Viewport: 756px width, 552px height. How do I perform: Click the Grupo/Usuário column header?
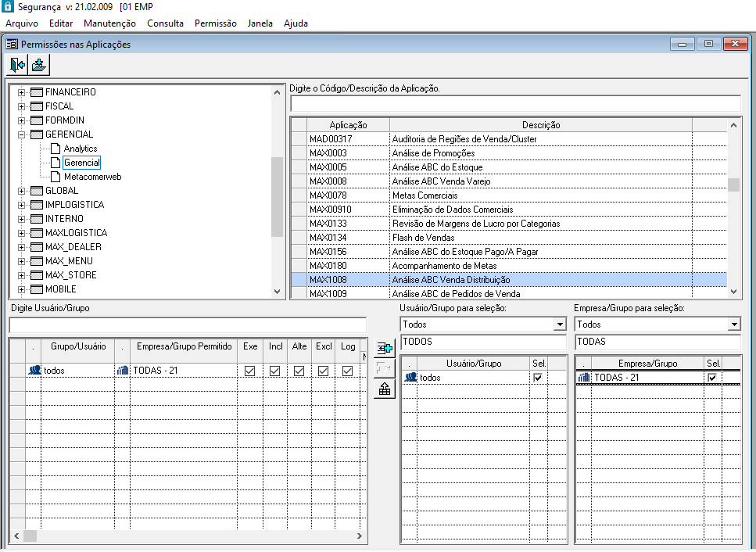[x=78, y=346]
